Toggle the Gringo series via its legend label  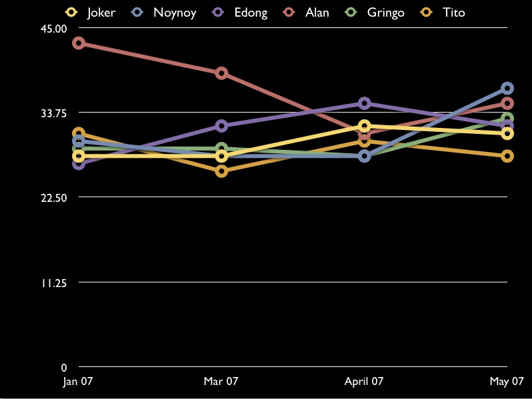click(x=385, y=13)
